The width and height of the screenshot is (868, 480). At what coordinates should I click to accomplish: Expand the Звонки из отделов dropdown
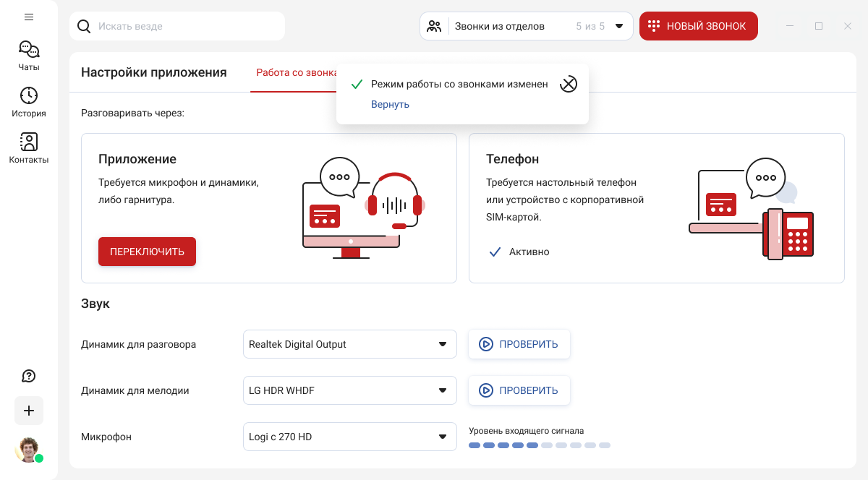coord(527,26)
